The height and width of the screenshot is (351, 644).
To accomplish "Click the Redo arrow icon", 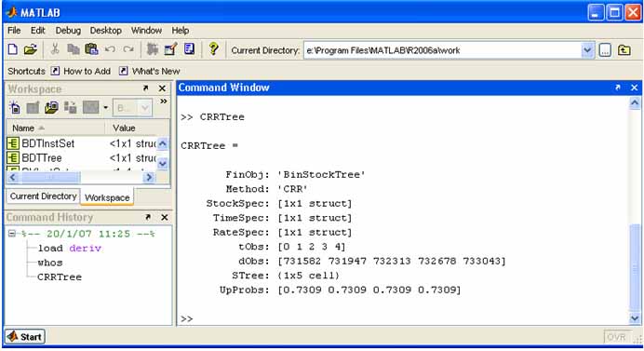I will [128, 49].
